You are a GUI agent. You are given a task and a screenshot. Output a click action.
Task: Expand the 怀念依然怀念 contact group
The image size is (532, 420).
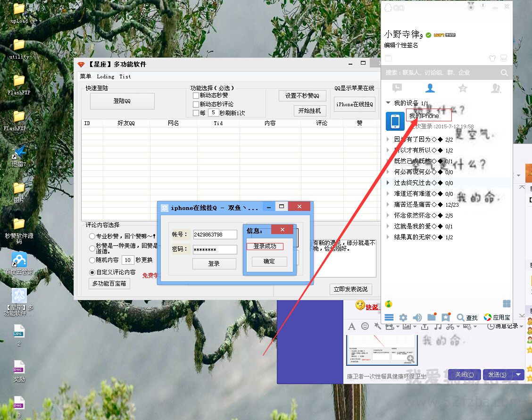coord(388,215)
